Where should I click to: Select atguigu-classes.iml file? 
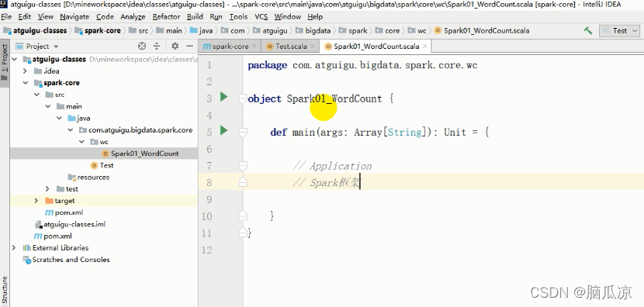pyautogui.click(x=71, y=225)
